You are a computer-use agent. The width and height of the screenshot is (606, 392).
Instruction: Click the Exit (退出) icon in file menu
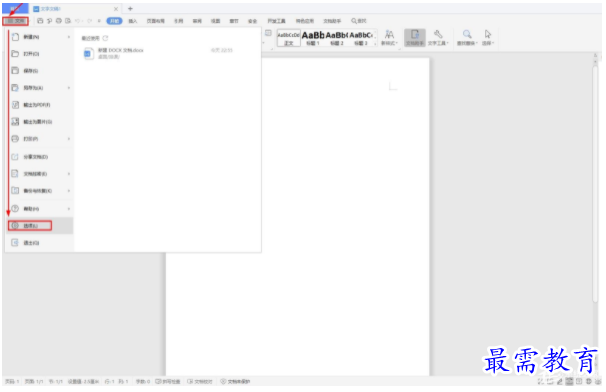pos(15,243)
